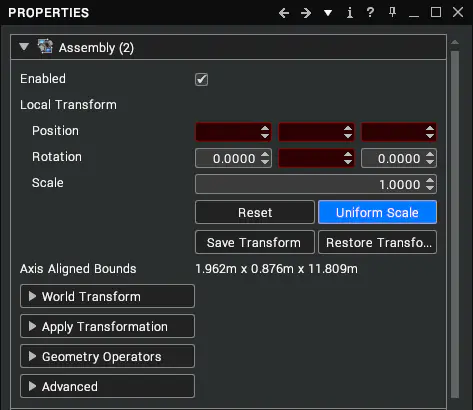This screenshot has height=410, width=473.
Task: Click the info 'i' icon
Action: (350, 13)
